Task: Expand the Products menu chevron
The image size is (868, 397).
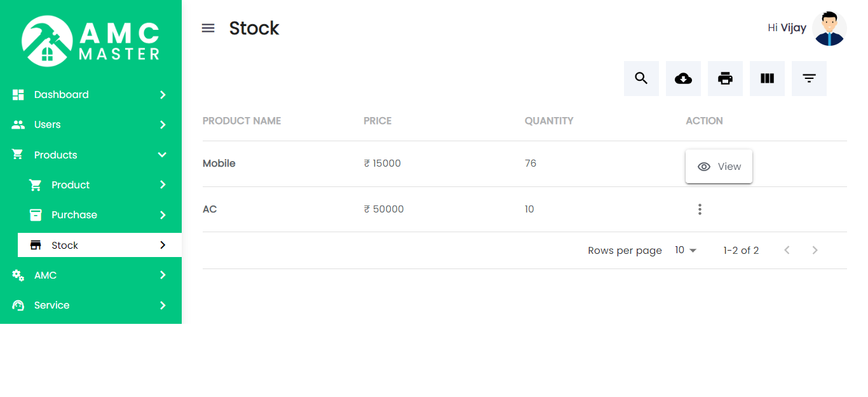Action: coord(163,155)
